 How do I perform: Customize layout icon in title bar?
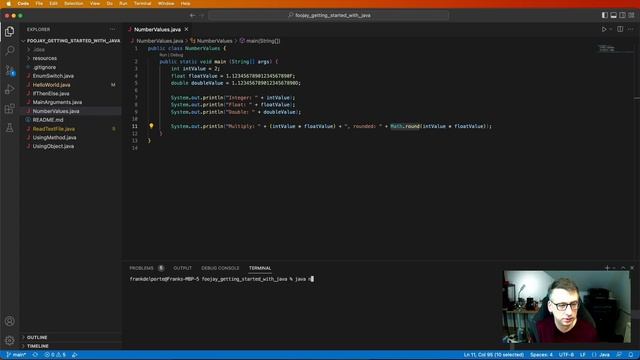(x=631, y=15)
